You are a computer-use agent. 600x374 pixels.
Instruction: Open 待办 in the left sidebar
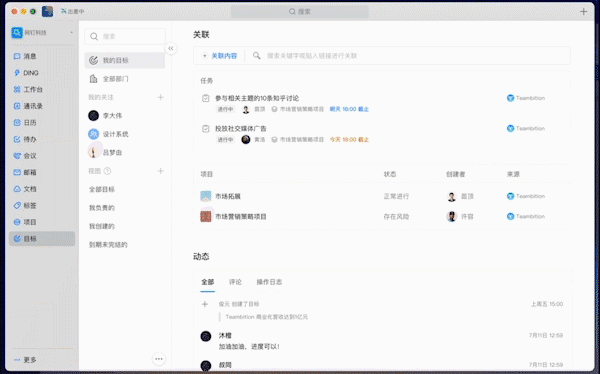coord(42,139)
